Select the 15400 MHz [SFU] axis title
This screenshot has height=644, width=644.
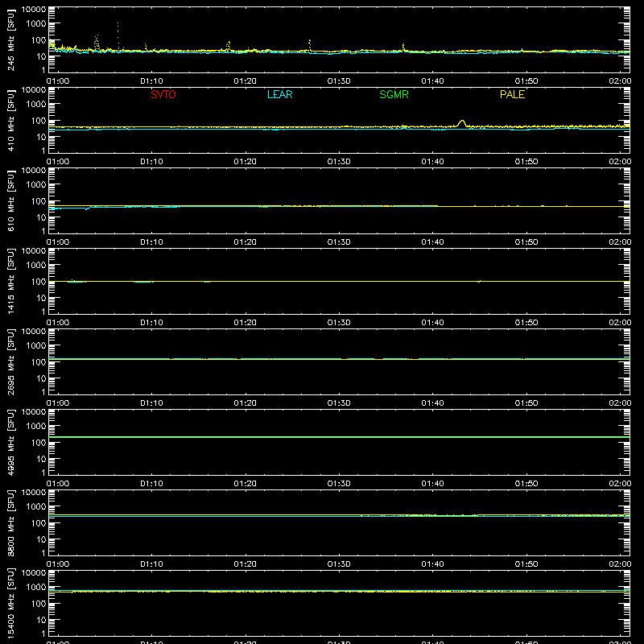click(x=10, y=603)
